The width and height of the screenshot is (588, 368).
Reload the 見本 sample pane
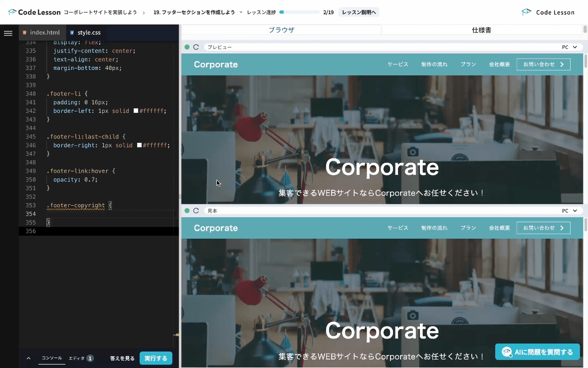tap(196, 211)
